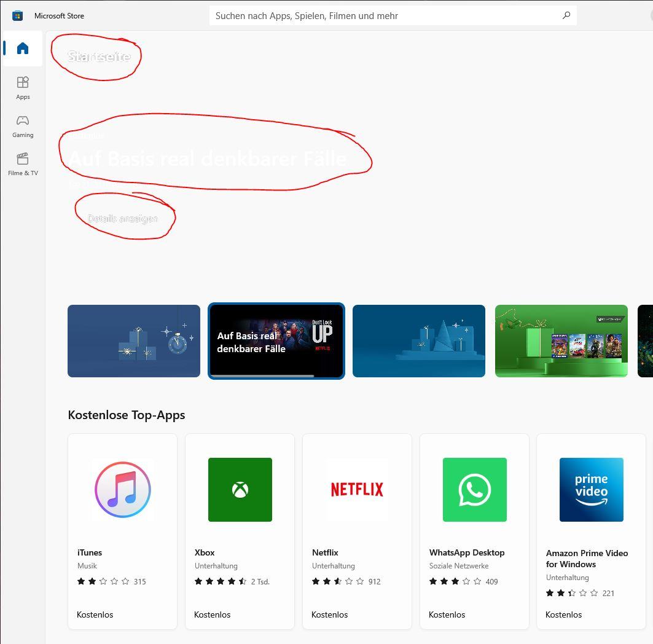Click the 'Netflix' app title text
Screen dimensions: 653x644
click(x=325, y=552)
